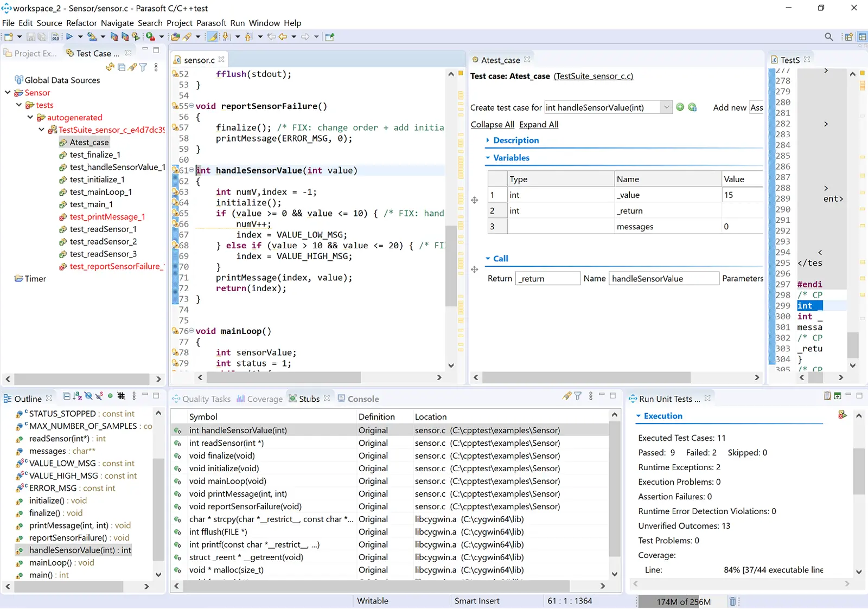This screenshot has width=868, height=610.
Task: Click the Pin Editor toolbar icon
Action: tap(329, 37)
